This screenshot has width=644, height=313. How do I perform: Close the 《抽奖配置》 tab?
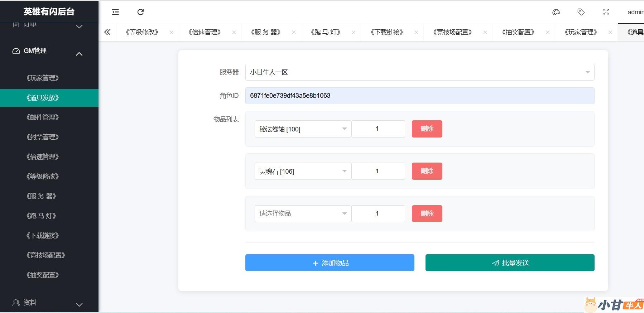548,32
